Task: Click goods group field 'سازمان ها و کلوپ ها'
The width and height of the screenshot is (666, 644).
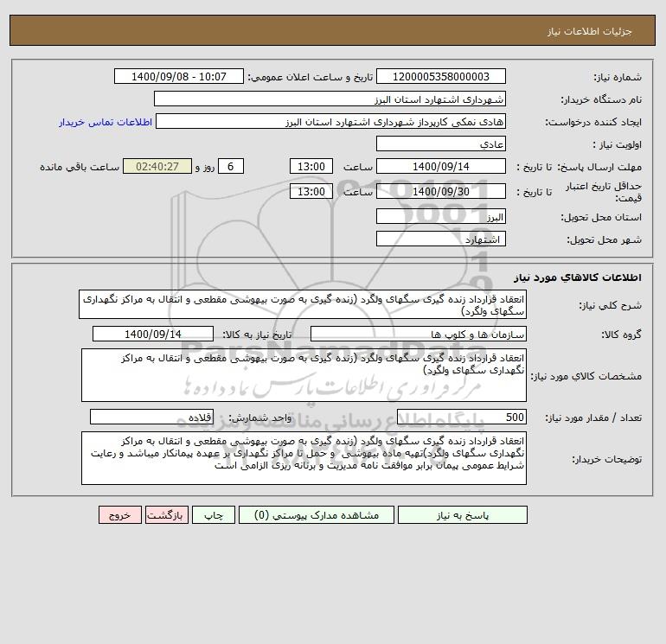Action: 419,334
